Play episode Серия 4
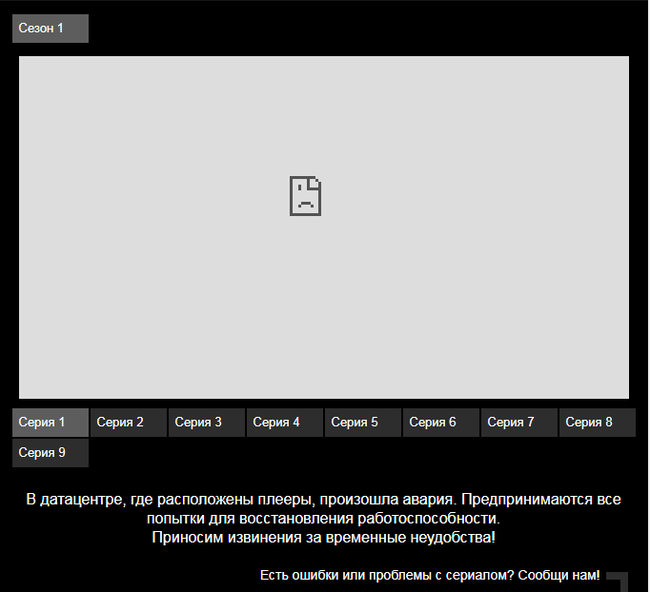Image resolution: width=650 pixels, height=592 pixels. (284, 422)
